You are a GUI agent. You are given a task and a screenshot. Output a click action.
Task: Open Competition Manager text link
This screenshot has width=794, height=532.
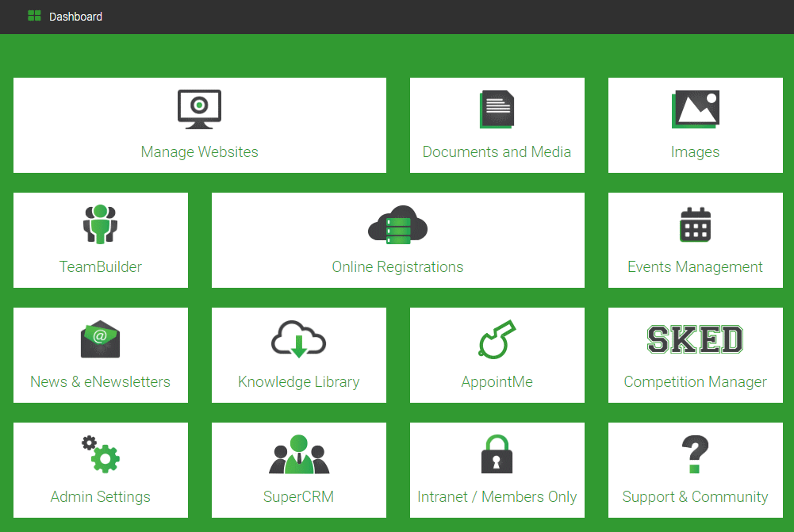pos(696,381)
